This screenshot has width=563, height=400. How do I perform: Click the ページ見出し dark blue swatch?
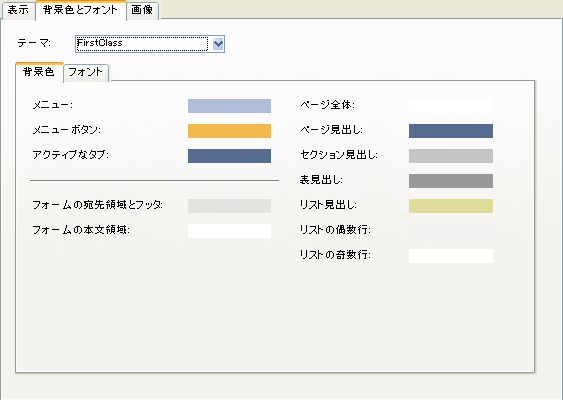tap(451, 131)
